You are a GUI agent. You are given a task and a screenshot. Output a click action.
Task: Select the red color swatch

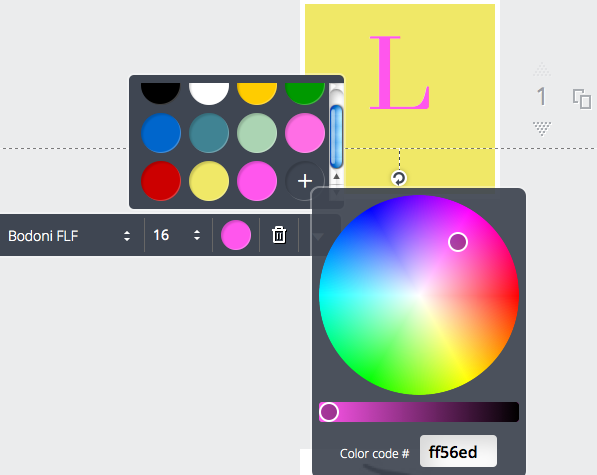(161, 181)
